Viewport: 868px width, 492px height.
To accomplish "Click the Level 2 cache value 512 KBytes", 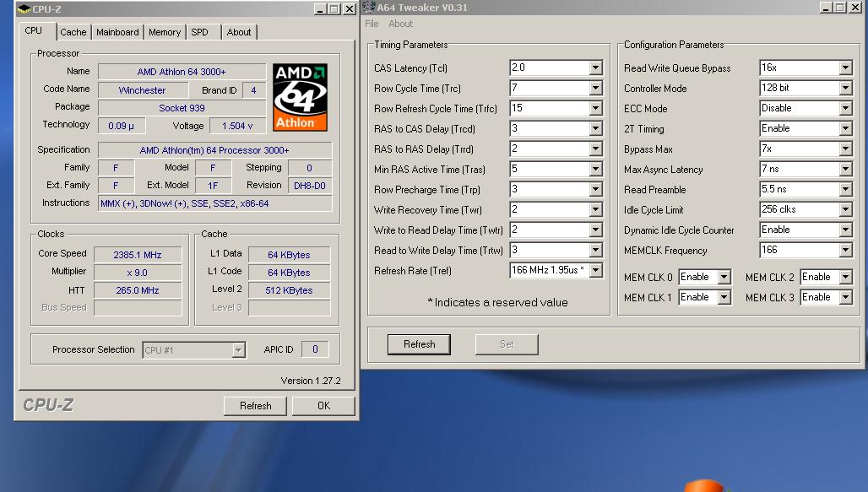I will tap(289, 290).
